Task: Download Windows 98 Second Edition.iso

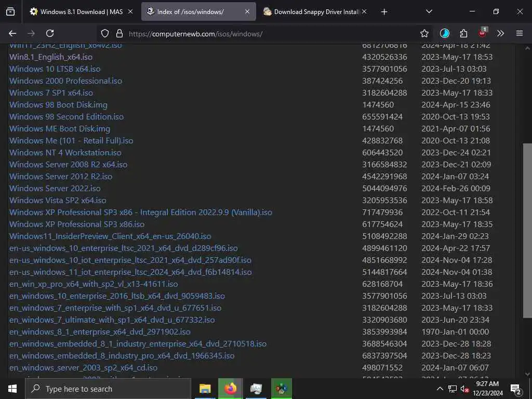Action: tap(66, 117)
